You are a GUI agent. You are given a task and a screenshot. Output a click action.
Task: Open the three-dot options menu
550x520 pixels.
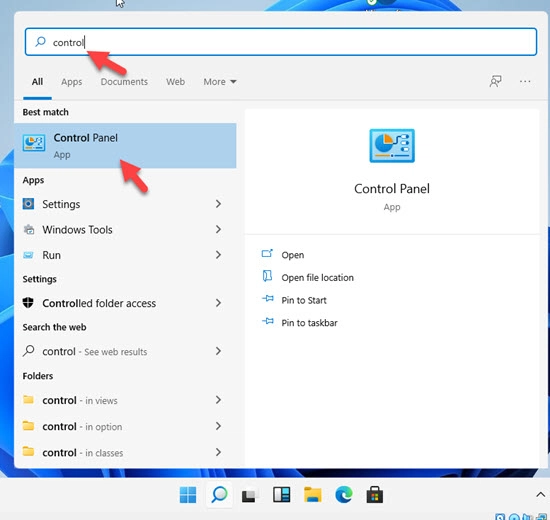pyautogui.click(x=525, y=81)
